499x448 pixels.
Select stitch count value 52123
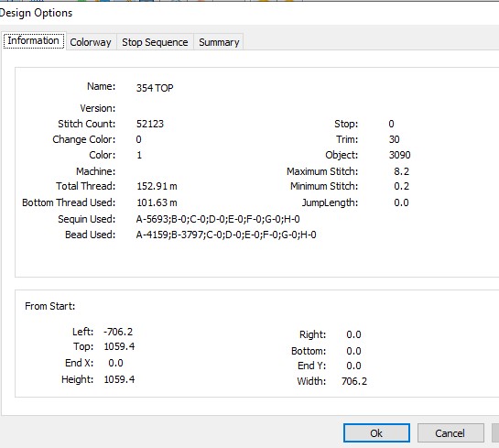pos(150,124)
